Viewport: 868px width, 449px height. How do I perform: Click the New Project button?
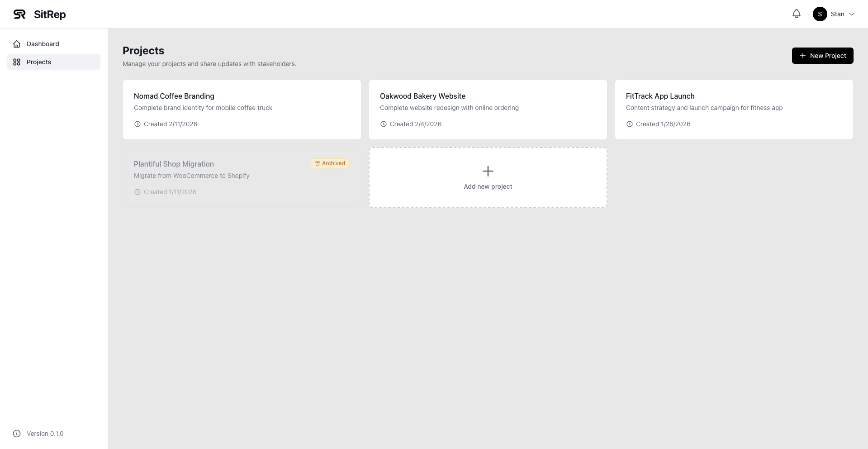822,55
